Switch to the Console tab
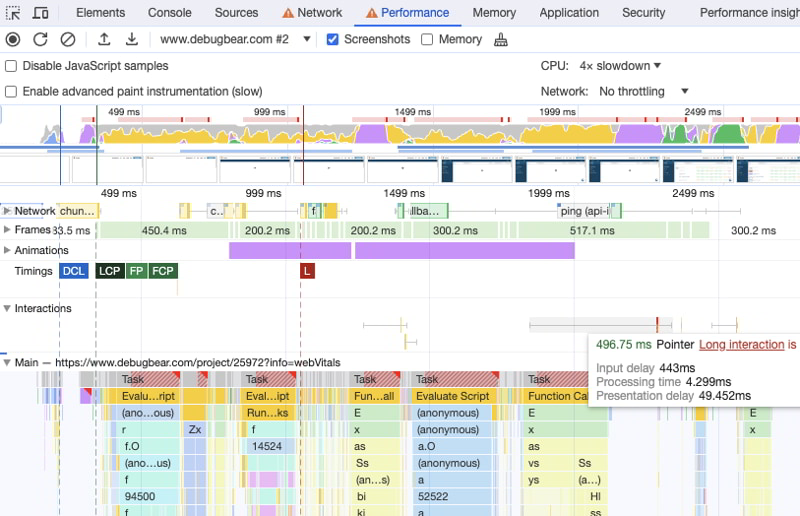The height and width of the screenshot is (516, 800). click(x=170, y=13)
